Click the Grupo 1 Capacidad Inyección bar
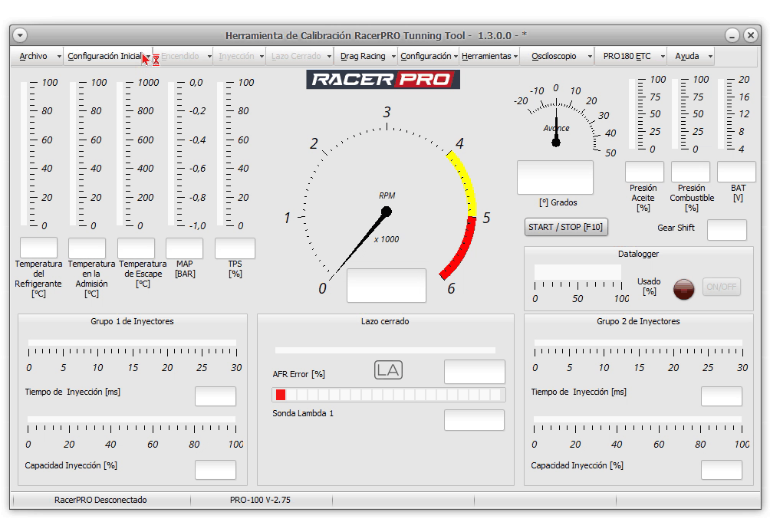 click(x=132, y=419)
